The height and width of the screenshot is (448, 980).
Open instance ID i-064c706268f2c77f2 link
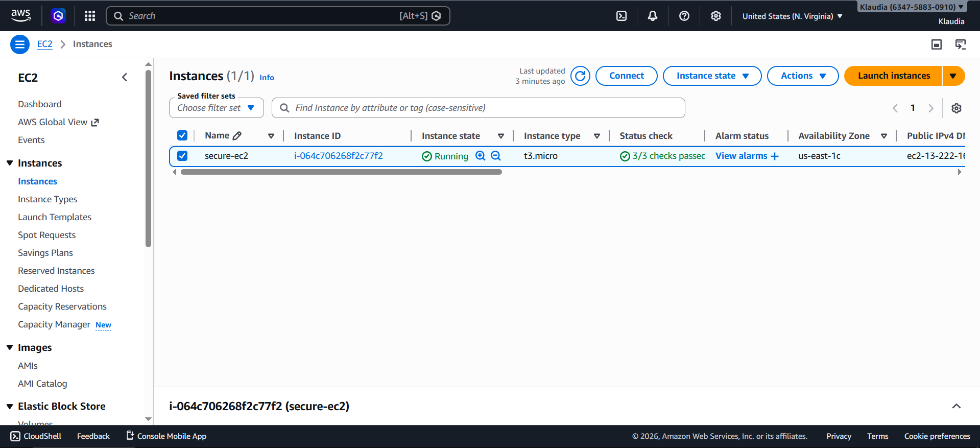[x=339, y=156]
